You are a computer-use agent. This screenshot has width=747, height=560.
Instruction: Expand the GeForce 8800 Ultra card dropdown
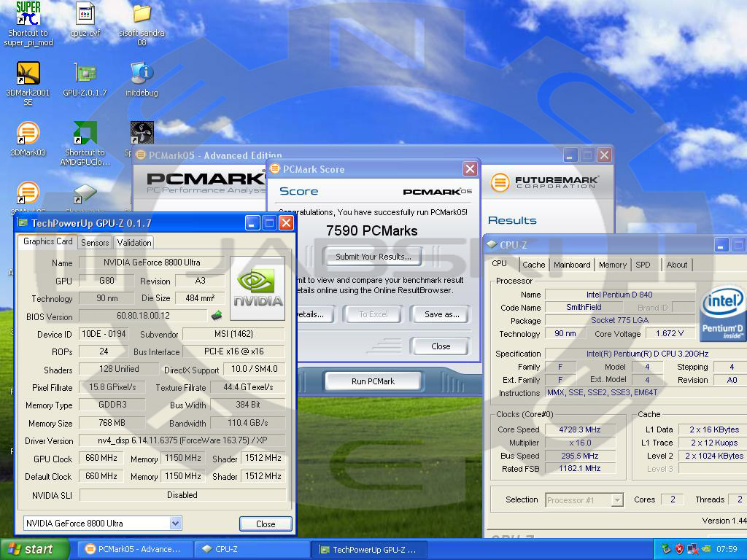tap(175, 524)
